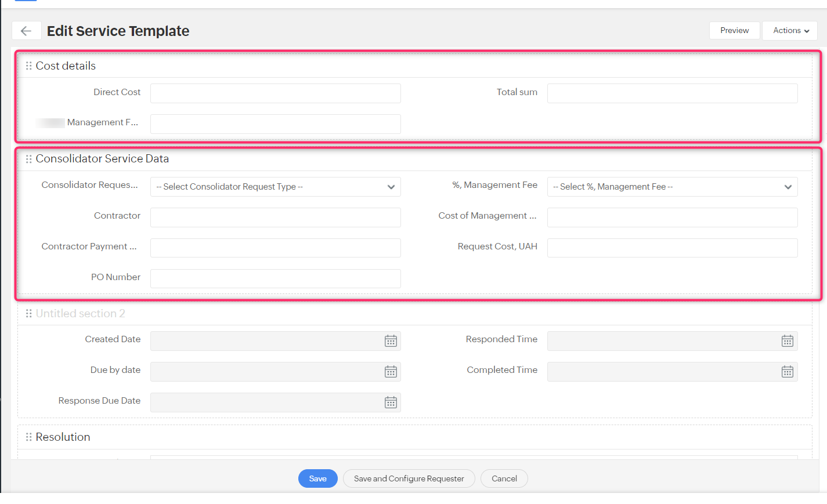Click Save and Configure Requester

pyautogui.click(x=409, y=478)
